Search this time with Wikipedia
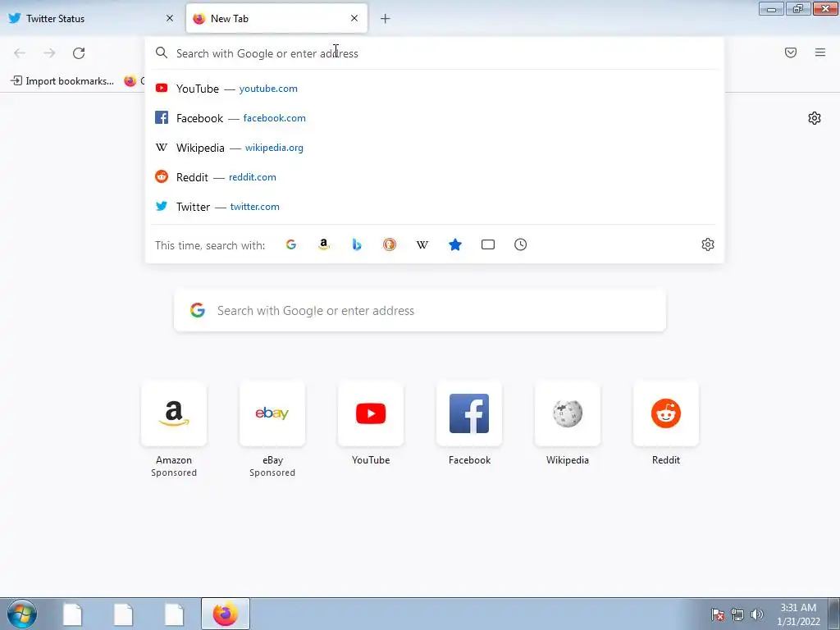The height and width of the screenshot is (630, 840). coord(422,244)
